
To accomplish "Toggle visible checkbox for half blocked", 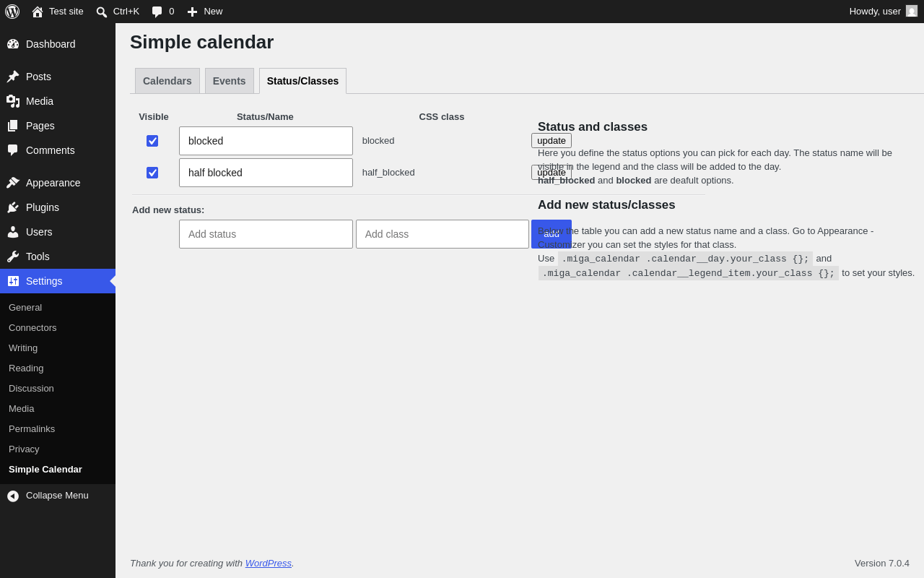I will pos(152,173).
